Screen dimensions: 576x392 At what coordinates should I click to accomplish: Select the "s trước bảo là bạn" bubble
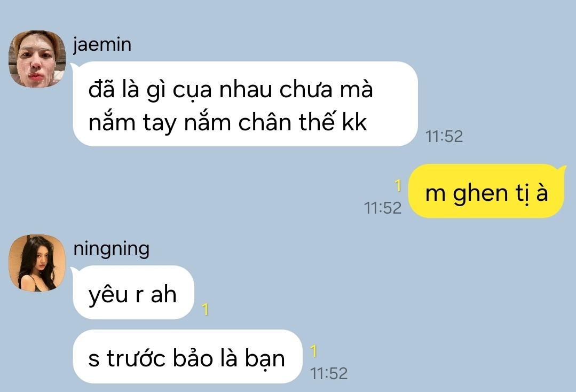click(187, 357)
